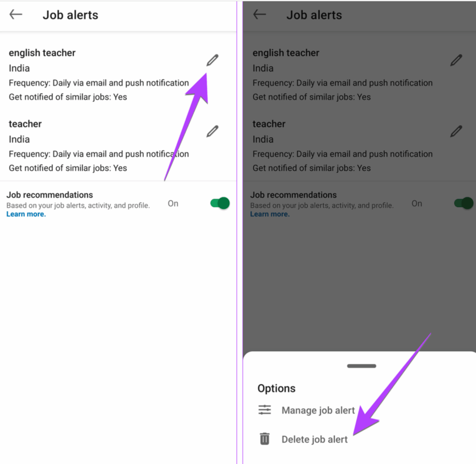The image size is (476, 464).
Task: Open the Learn more link
Action: coord(26,214)
